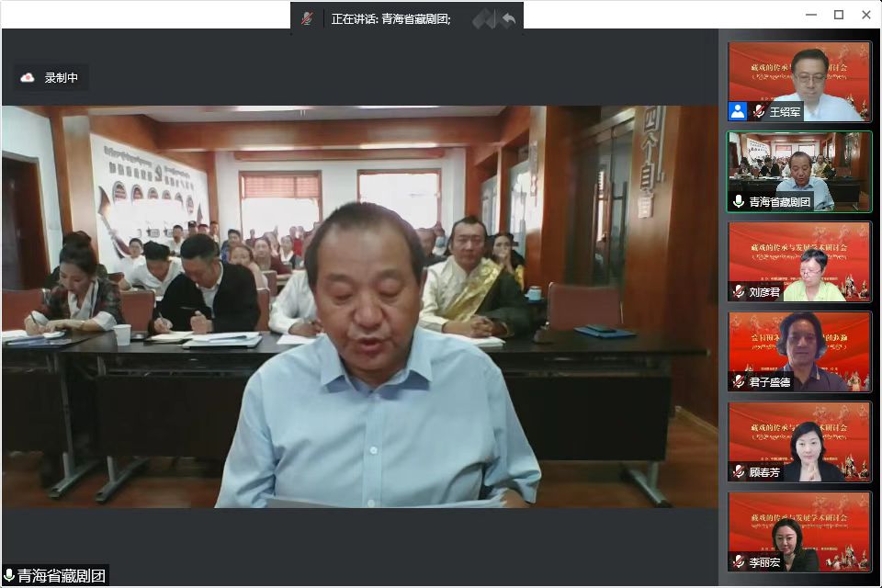Image resolution: width=882 pixels, height=588 pixels.
Task: Click the muted mic icon beside 刘彦君
Action: click(x=738, y=291)
